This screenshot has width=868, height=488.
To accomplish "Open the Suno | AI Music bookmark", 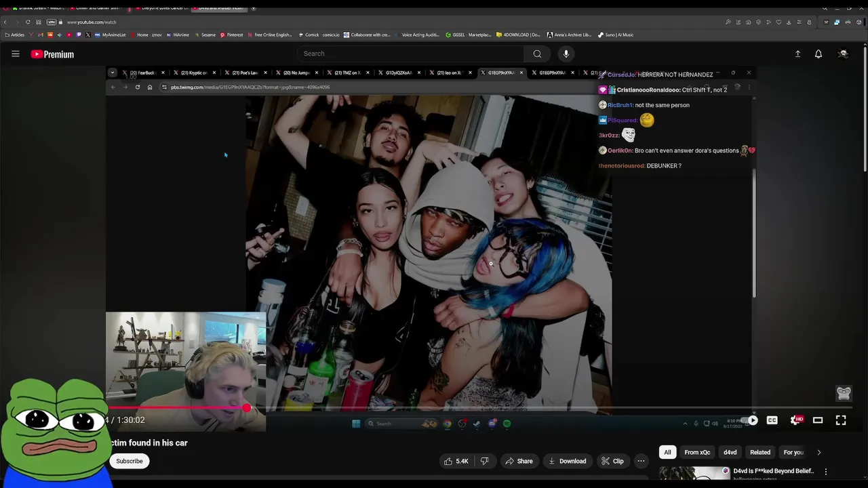I will (x=616, y=35).
